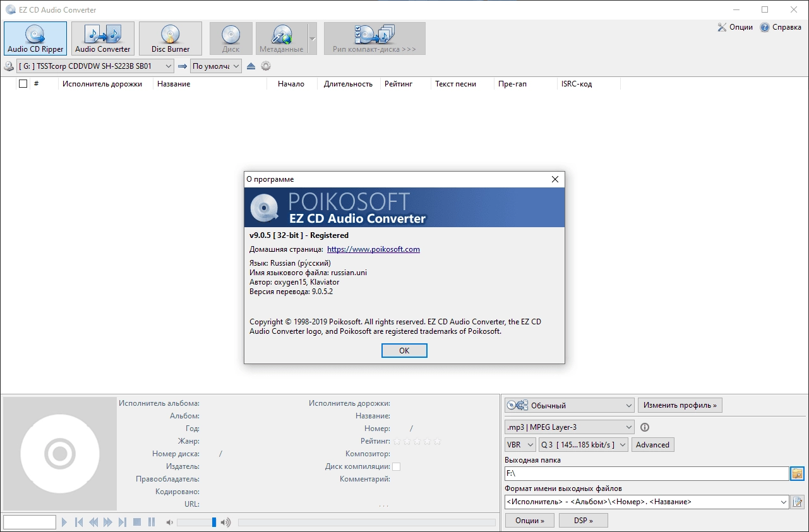Click the pause playback button
Screen dimensions: 809x532
pyautogui.click(x=152, y=522)
